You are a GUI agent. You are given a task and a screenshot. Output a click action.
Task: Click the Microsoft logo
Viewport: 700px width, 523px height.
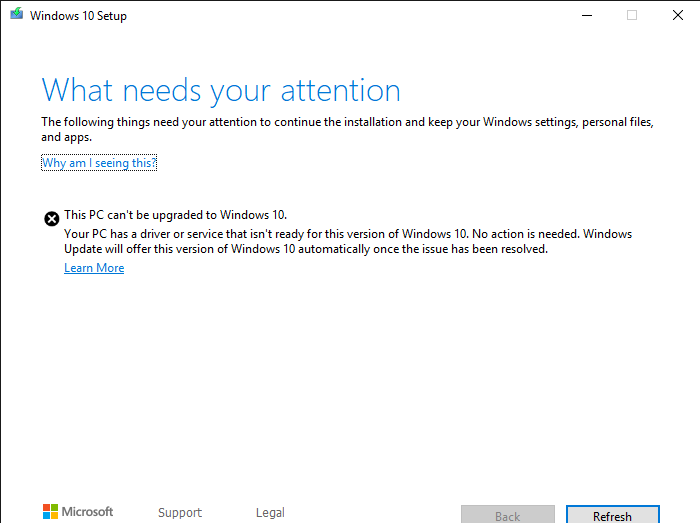(x=78, y=511)
